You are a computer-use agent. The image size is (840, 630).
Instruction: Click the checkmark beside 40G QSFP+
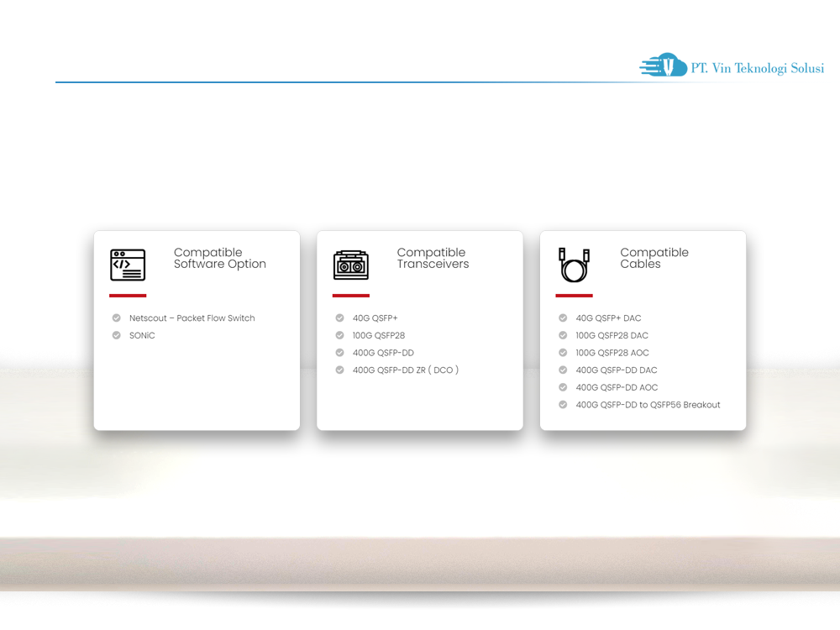[339, 318]
